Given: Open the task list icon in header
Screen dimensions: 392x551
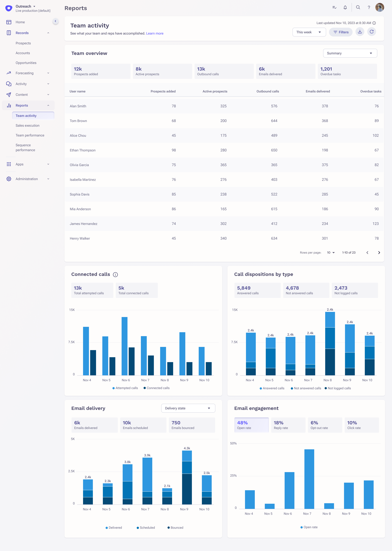Looking at the screenshot, I should point(334,7).
